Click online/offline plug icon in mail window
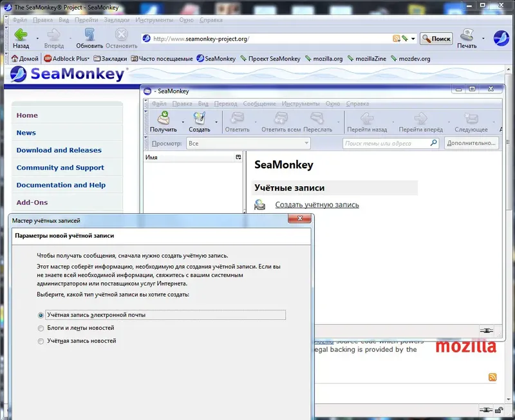The height and width of the screenshot is (420, 515). (487, 330)
